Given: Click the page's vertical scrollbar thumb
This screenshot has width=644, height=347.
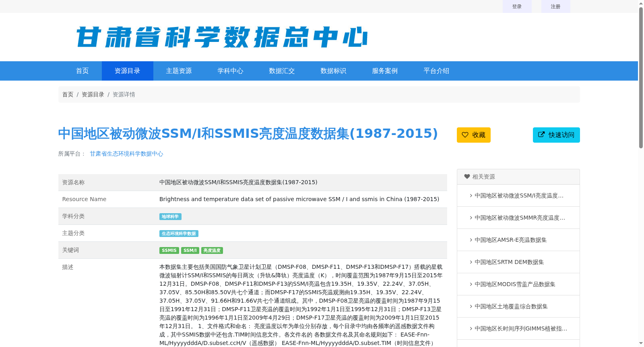Looking at the screenshot, I should [x=641, y=77].
